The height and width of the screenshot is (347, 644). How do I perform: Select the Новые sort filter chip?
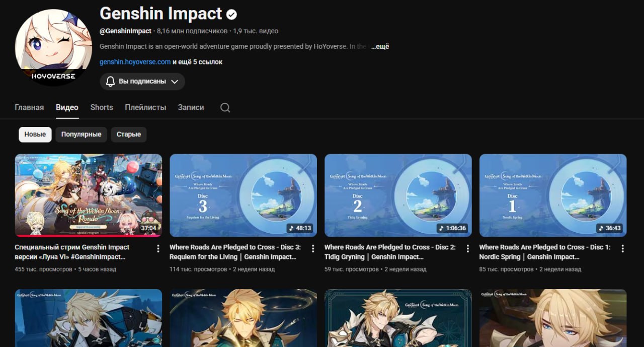tap(35, 134)
